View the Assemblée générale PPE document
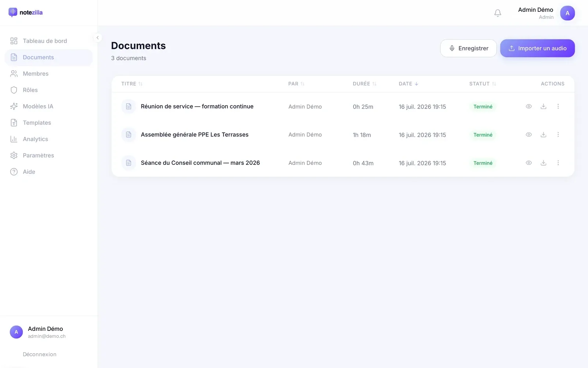 [x=528, y=135]
